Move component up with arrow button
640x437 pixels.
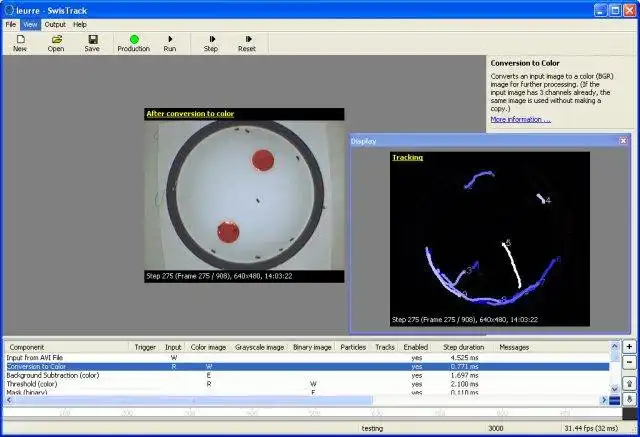(x=629, y=384)
